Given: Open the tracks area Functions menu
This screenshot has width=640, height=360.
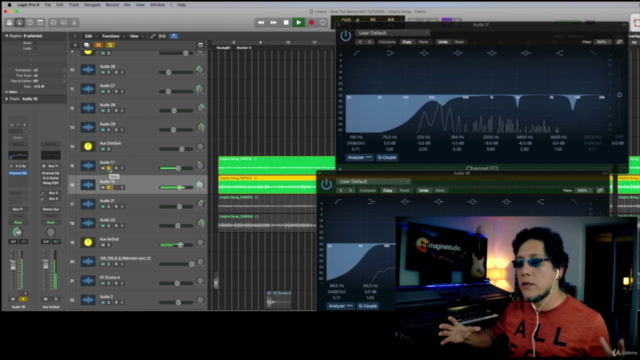Looking at the screenshot, I should [113, 36].
